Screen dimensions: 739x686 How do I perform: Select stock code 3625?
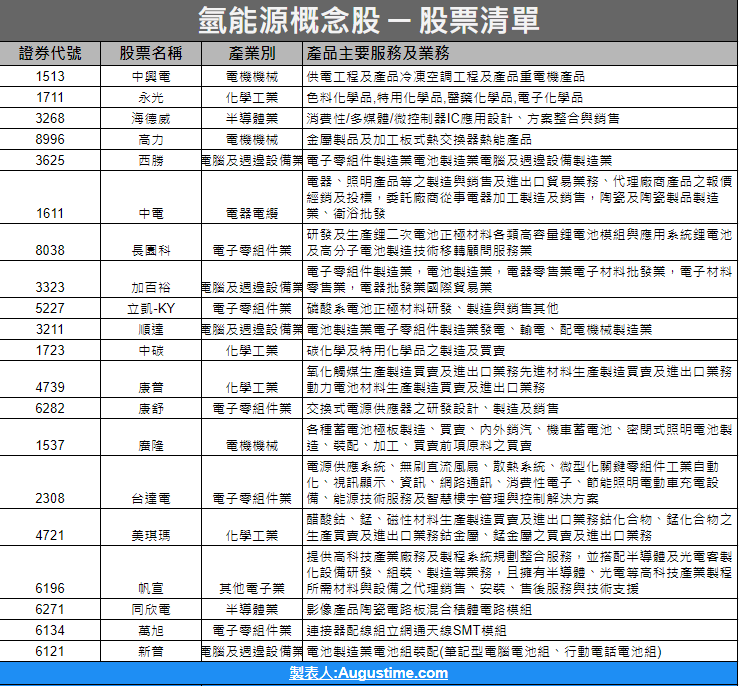(x=50, y=160)
